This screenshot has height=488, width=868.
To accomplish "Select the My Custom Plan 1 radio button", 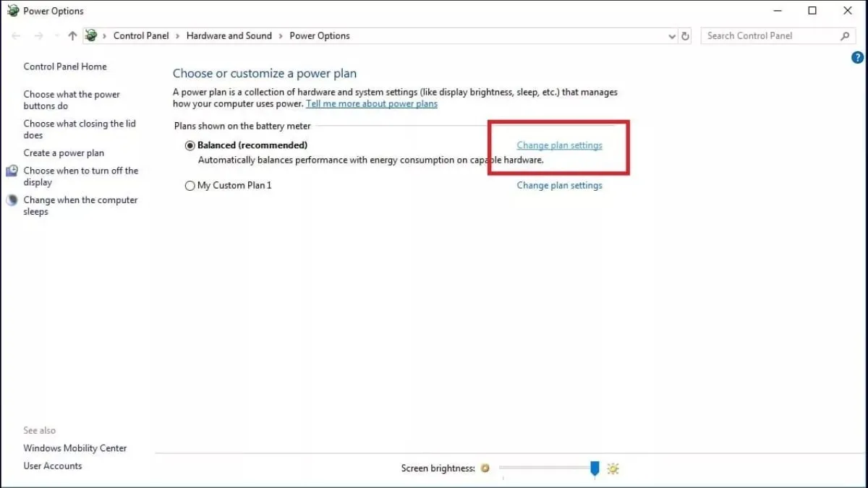I will pos(190,186).
